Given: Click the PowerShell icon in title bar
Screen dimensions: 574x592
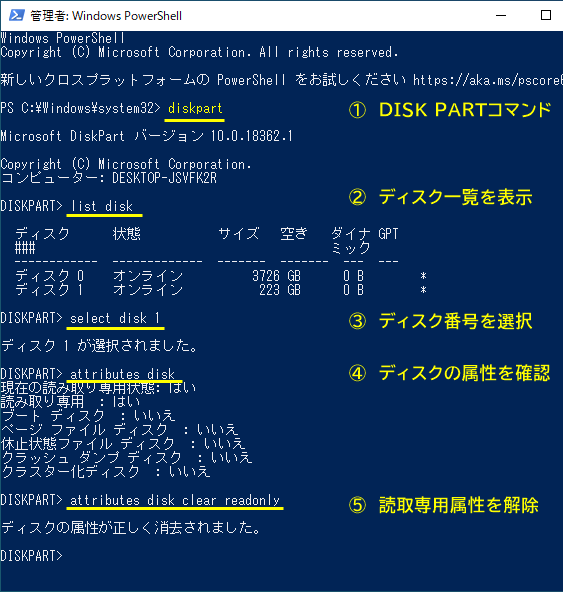Looking at the screenshot, I should [17, 15].
